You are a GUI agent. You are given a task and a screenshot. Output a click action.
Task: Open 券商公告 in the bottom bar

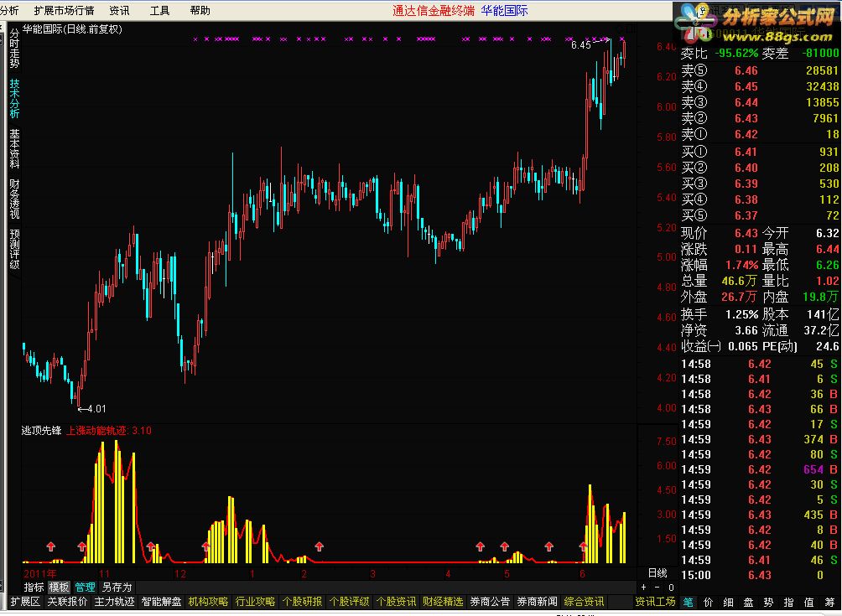[x=490, y=602]
